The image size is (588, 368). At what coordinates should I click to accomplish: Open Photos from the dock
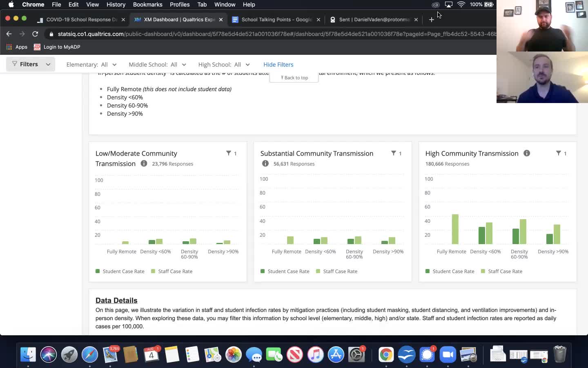pos(234,355)
